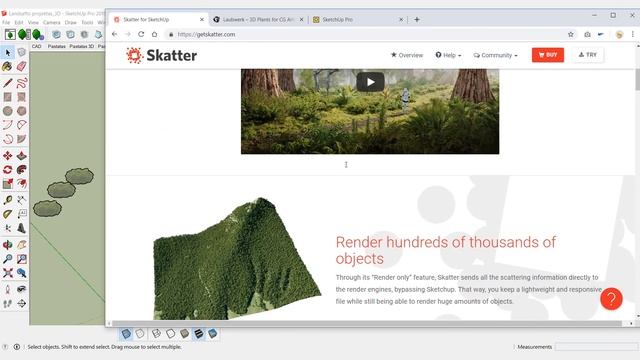This screenshot has height=360, width=640.
Task: Switch to the SketchUp Pro browser tab
Action: point(358,19)
